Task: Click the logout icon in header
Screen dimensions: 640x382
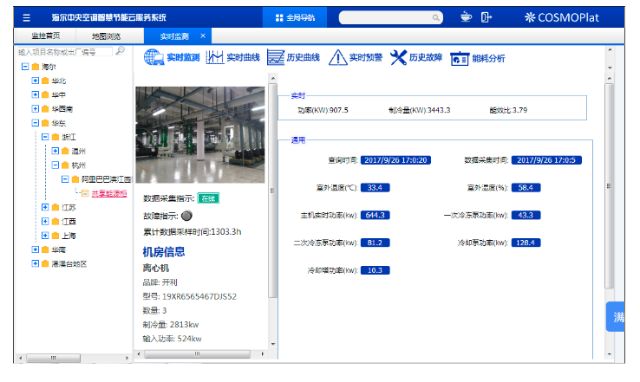Action: [x=486, y=17]
